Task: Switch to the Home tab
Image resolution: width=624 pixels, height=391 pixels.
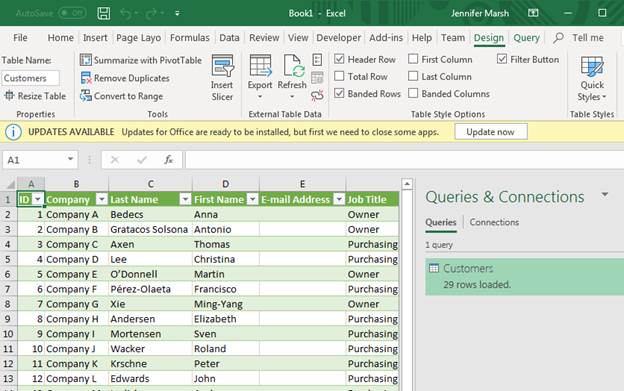Action: pyautogui.click(x=60, y=38)
